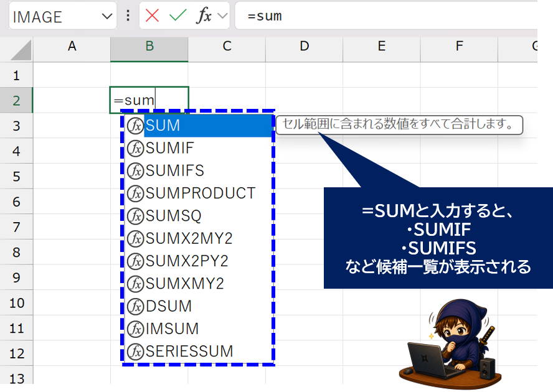Click the fx icon beside SUMSQ

pyautogui.click(x=135, y=216)
